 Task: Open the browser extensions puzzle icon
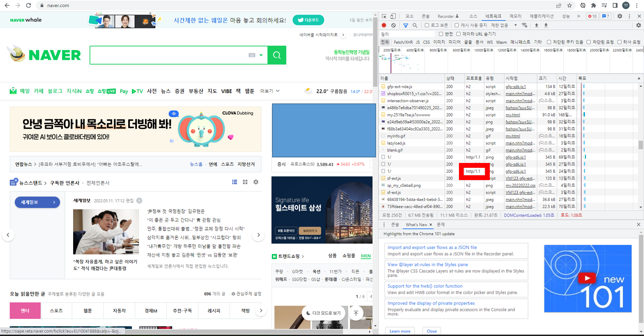(x=593, y=6)
